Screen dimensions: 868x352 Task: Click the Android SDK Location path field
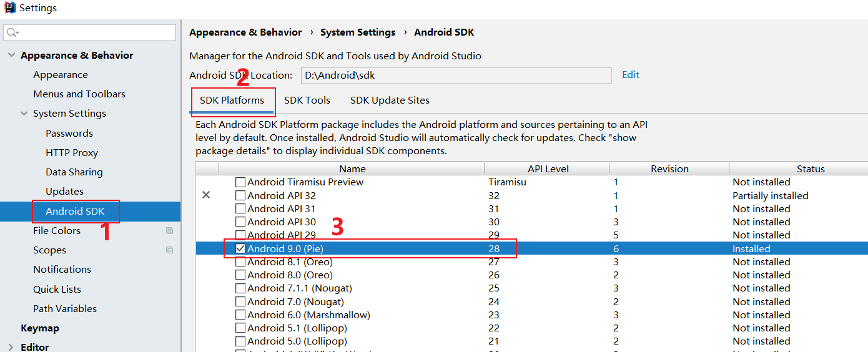[x=456, y=76]
